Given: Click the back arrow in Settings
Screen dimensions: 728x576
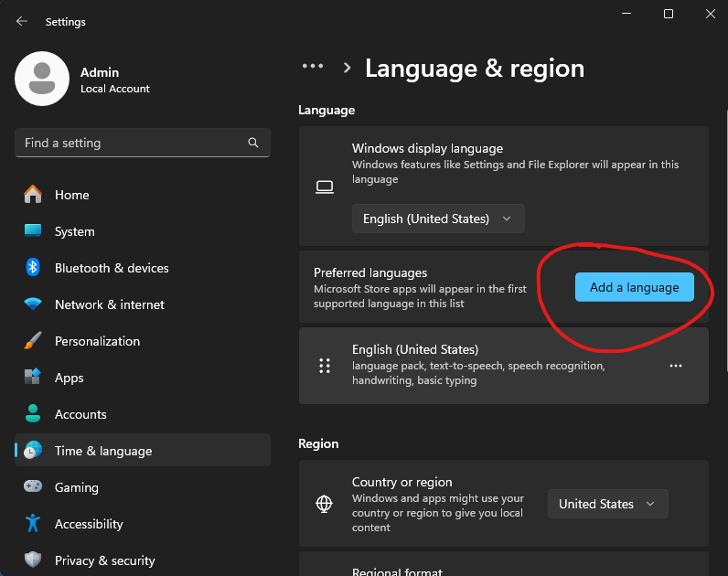Looking at the screenshot, I should [21, 21].
